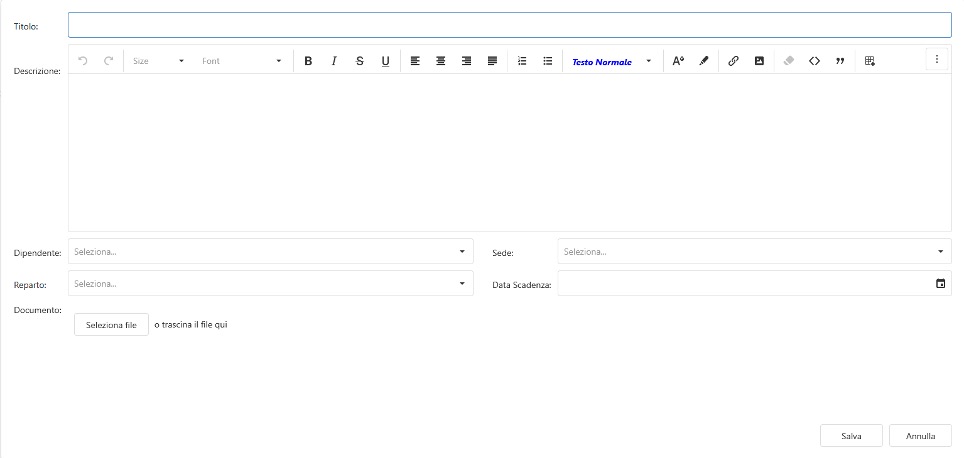Insert a bulleted list

[548, 61]
